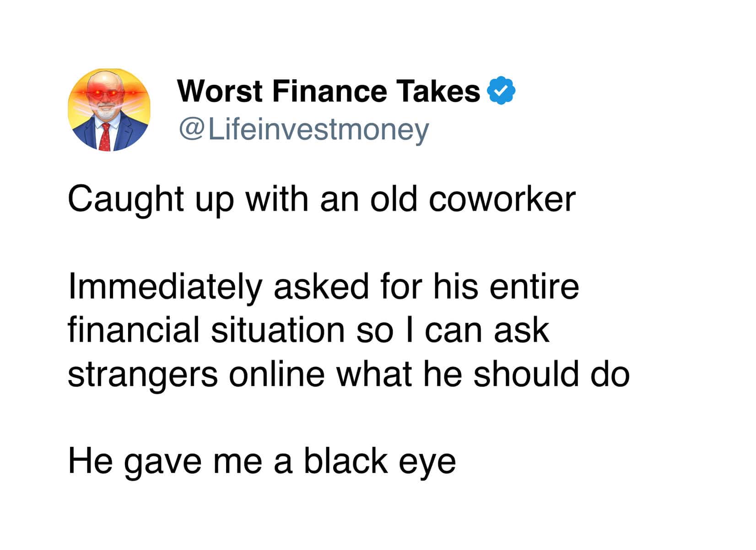This screenshot has height=550, width=756.
Task: Click the red tie in the avatar
Action: tap(106, 136)
